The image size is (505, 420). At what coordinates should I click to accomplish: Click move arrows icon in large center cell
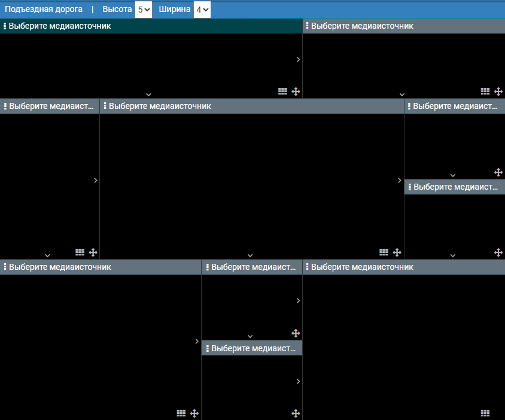coord(397,252)
